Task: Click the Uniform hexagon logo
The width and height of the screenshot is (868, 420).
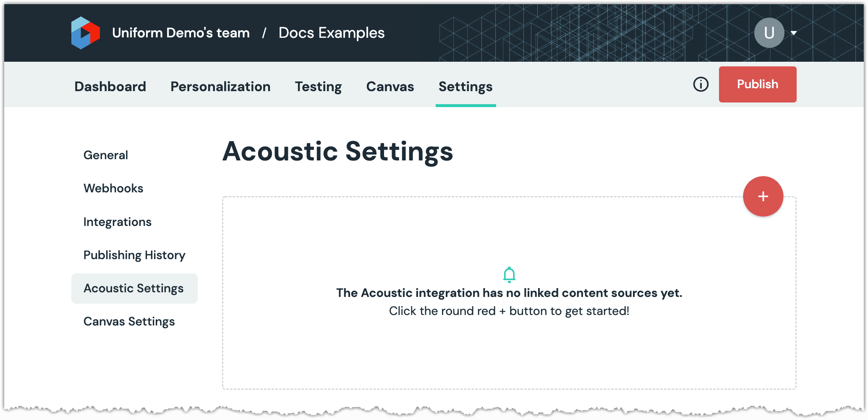Action: coord(86,33)
